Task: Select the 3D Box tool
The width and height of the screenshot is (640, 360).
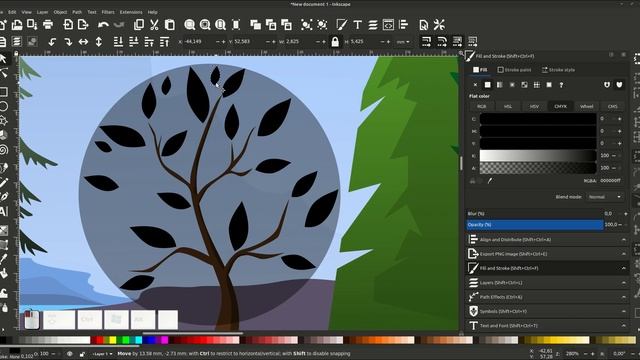Action: pyautogui.click(x=3, y=135)
